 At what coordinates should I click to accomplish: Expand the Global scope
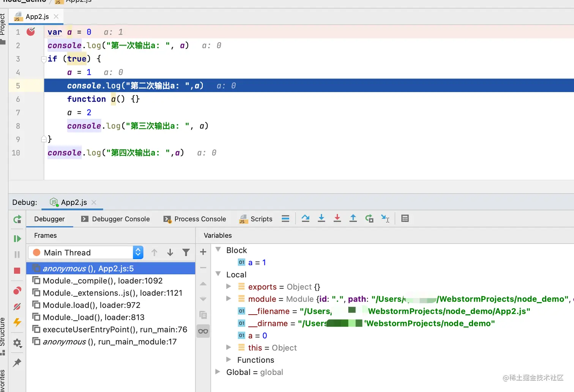tap(218, 372)
